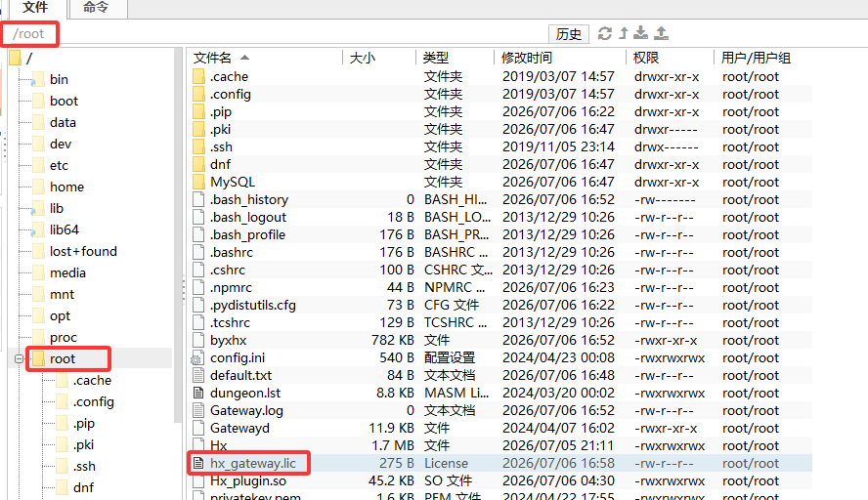Viewport: 868px width, 500px height.
Task: Collapse the root folder in the tree
Action: point(19,359)
